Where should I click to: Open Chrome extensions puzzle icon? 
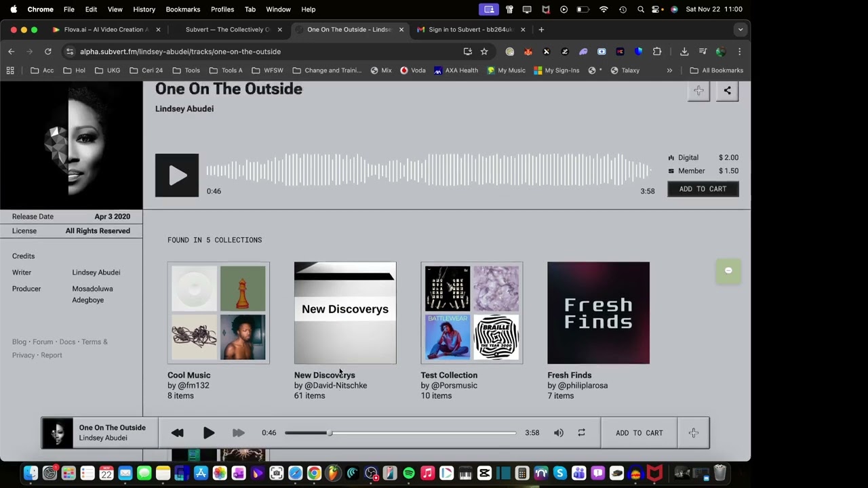point(657,52)
